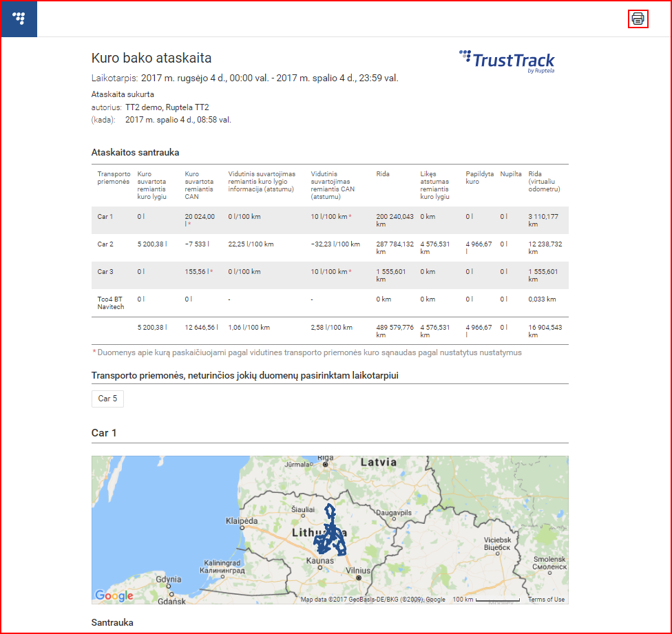This screenshot has width=672, height=634.
Task: Open the map Terms of Use link
Action: coord(546,600)
